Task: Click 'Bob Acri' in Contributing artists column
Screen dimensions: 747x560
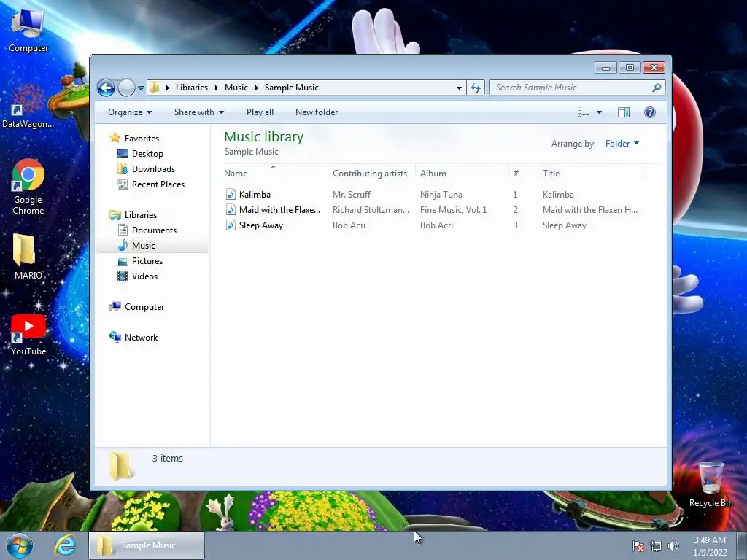Action: tap(349, 225)
